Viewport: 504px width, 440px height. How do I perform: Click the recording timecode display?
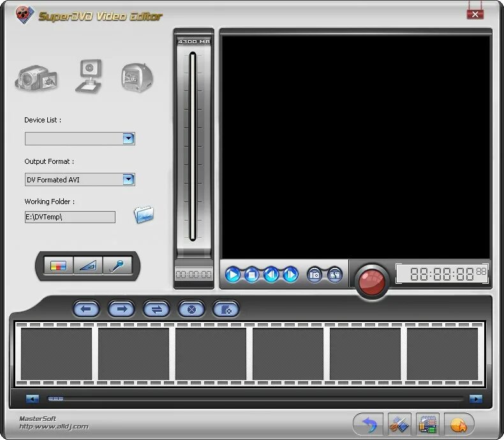[442, 274]
